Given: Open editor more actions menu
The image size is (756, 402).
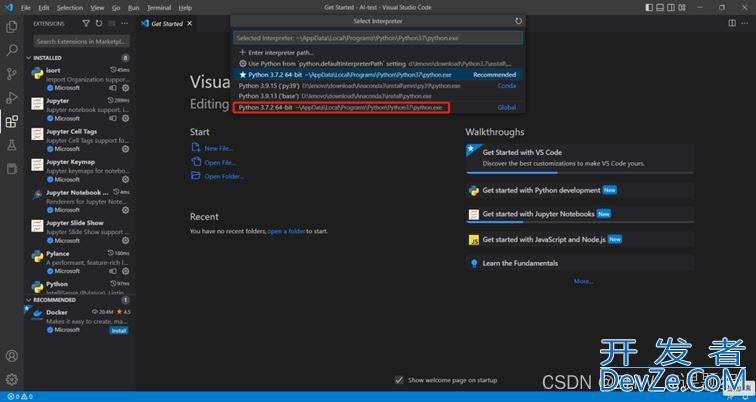Looking at the screenshot, I should point(745,23).
